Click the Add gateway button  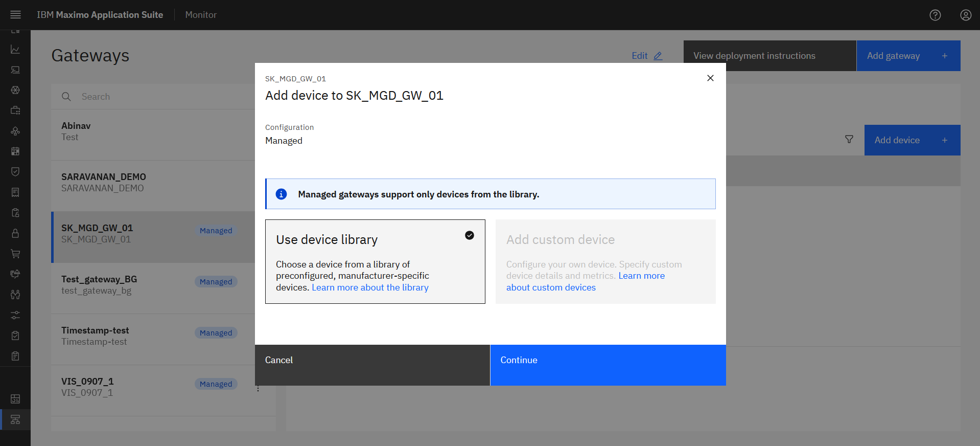[x=908, y=56]
